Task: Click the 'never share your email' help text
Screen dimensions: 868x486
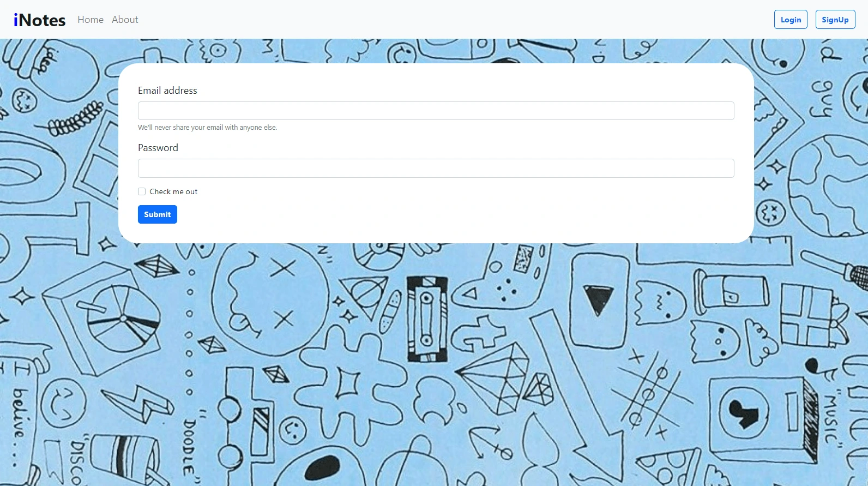Action: pos(207,128)
